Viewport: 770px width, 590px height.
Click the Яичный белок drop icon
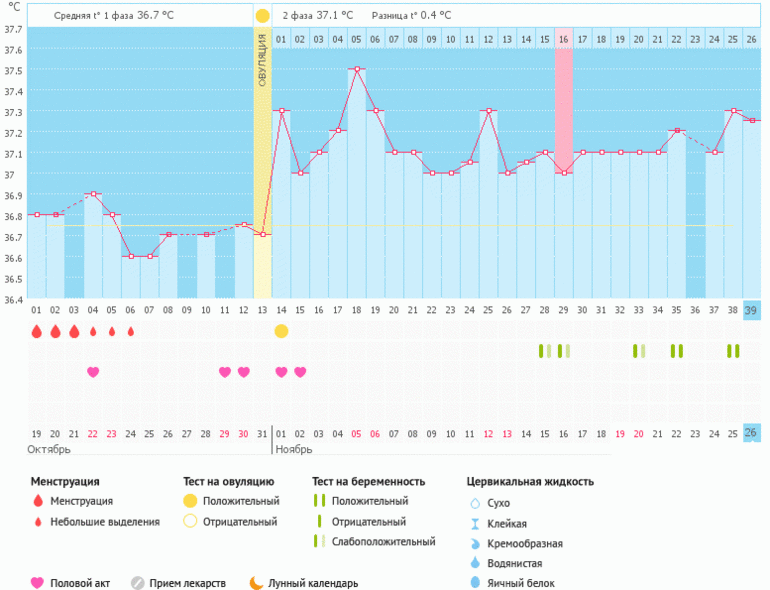click(x=475, y=583)
